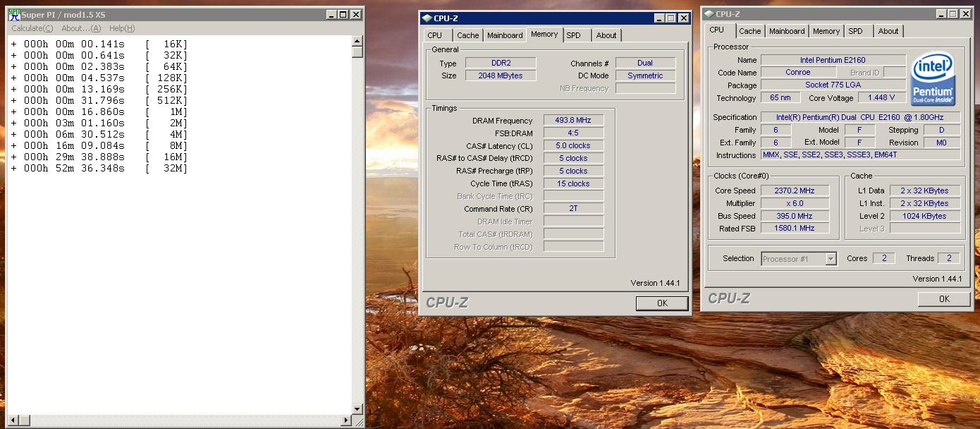Click OK in the processor CPU-Z window
Image resolution: width=980 pixels, height=429 pixels.
944,299
